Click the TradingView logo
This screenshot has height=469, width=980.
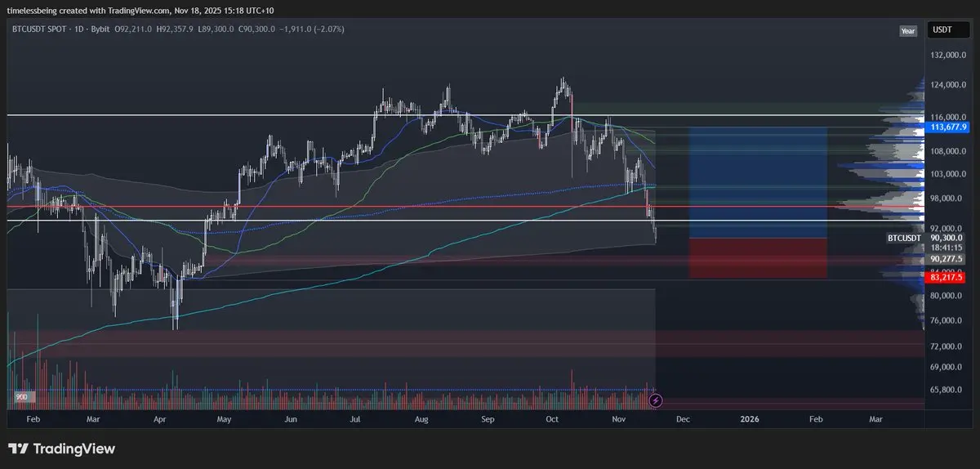point(61,449)
